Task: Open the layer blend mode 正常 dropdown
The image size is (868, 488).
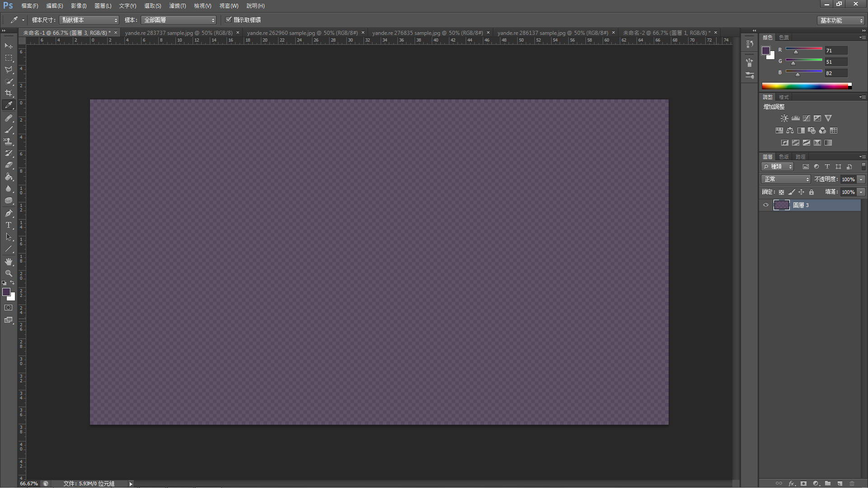Action: (x=786, y=179)
